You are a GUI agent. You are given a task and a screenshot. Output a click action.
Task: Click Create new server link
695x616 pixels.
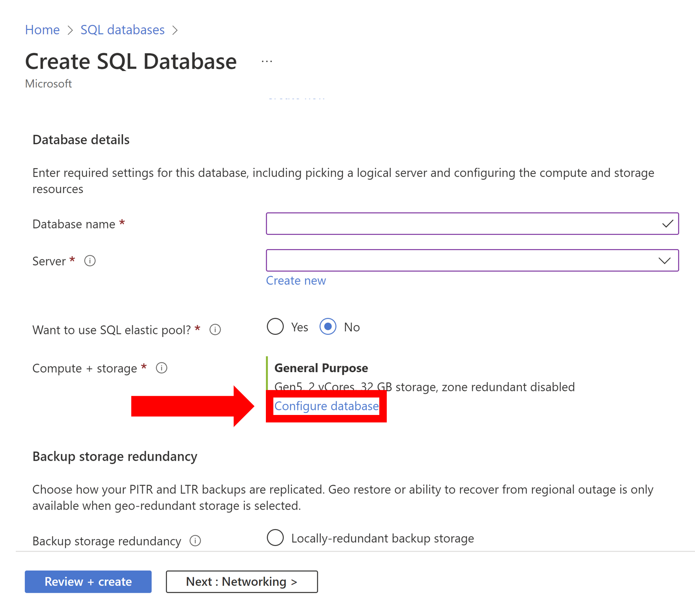(296, 280)
